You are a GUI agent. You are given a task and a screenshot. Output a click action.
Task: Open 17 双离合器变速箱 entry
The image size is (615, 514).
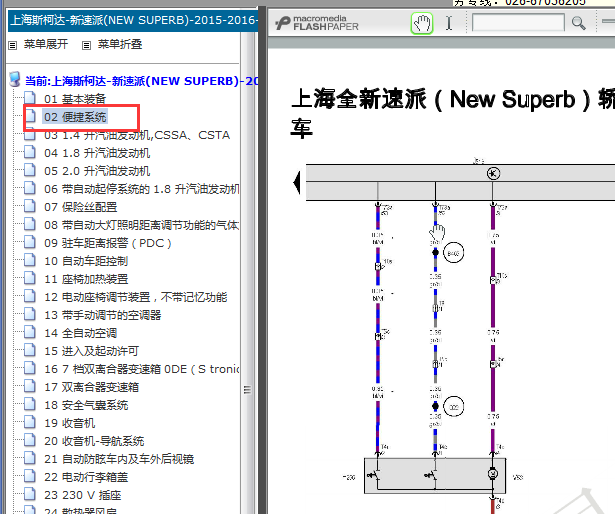(x=91, y=387)
